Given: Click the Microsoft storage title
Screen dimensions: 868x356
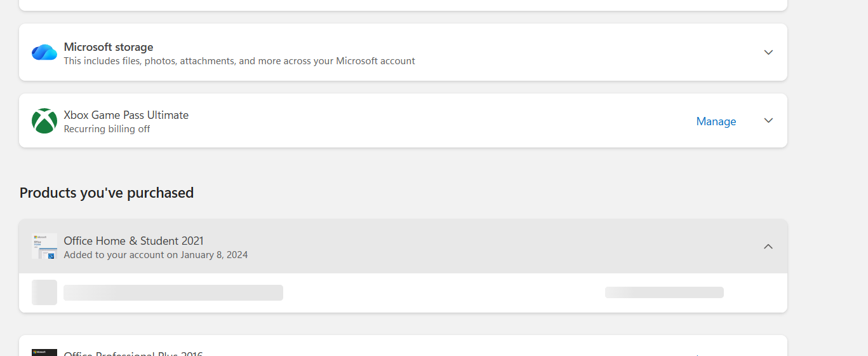Looking at the screenshot, I should [109, 47].
